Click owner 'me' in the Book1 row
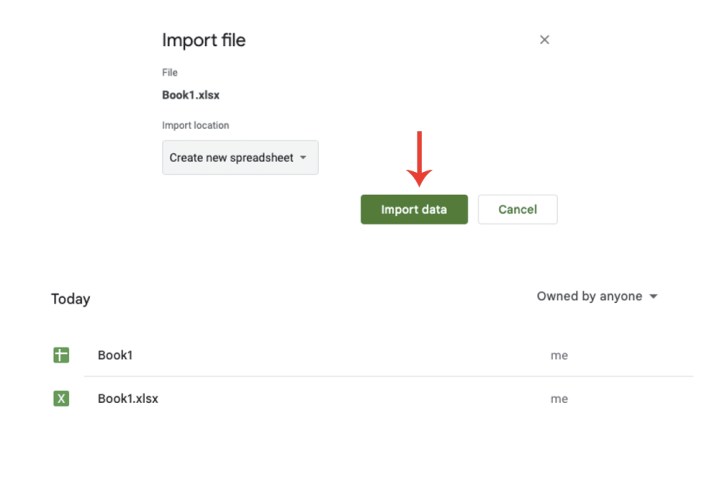The height and width of the screenshot is (480, 720). coord(559,355)
